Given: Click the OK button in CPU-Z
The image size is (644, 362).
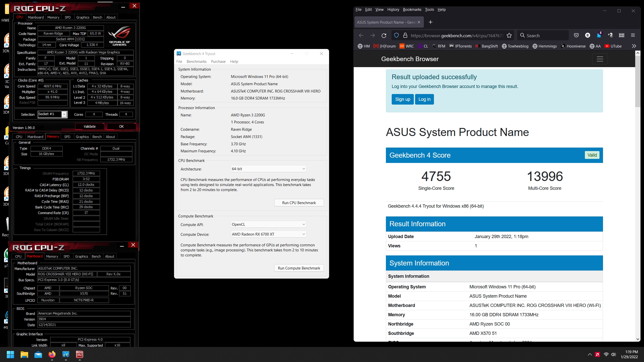Looking at the screenshot, I should [122, 126].
